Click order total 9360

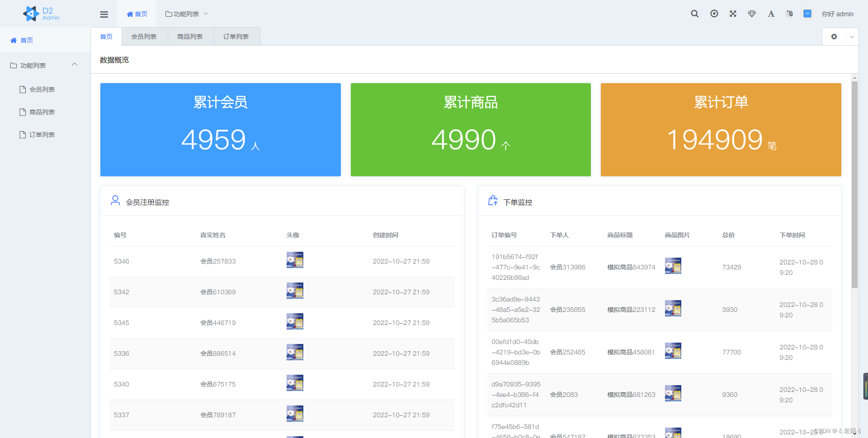click(x=730, y=395)
